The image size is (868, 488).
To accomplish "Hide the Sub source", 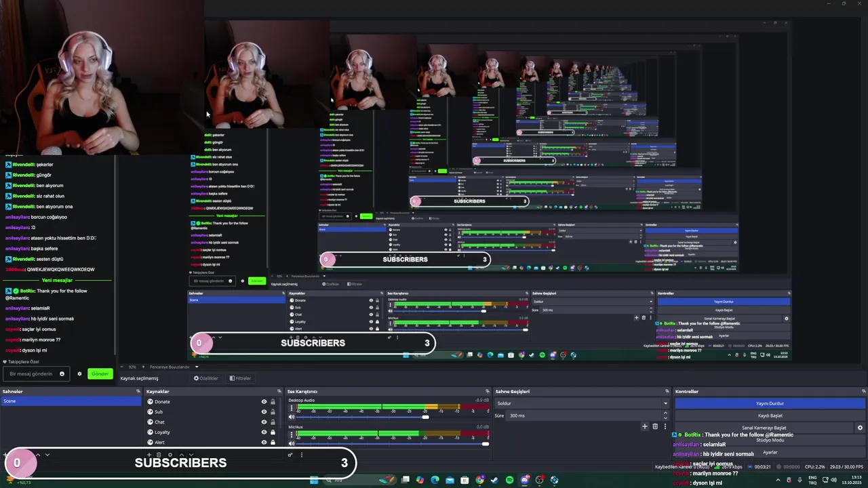I will coord(264,411).
